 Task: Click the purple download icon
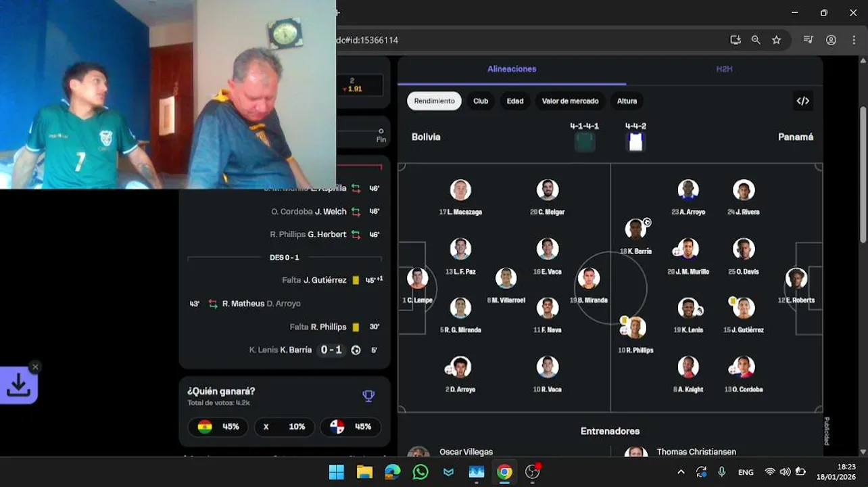coord(18,385)
